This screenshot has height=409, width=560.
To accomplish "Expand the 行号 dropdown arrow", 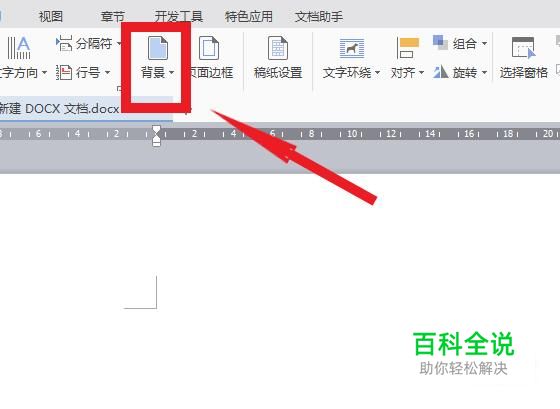I will [x=107, y=73].
